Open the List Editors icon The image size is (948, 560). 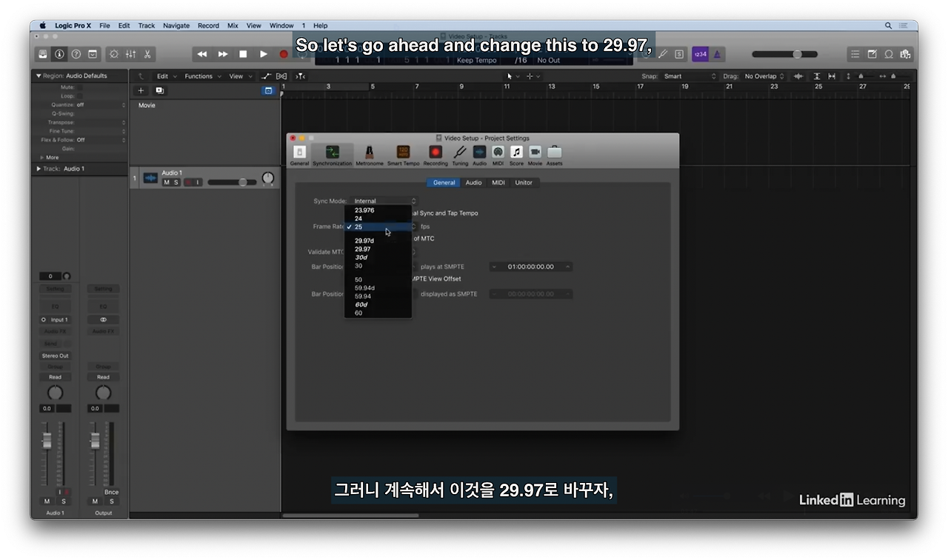click(855, 54)
